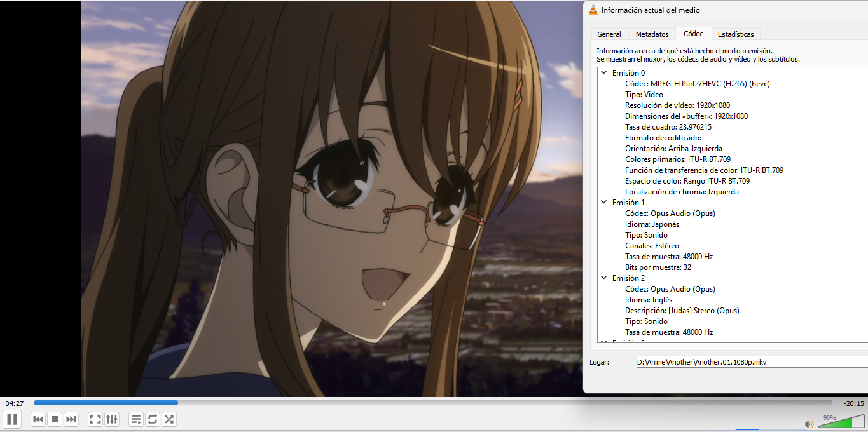
Task: Click the anime video playback area
Action: pyautogui.click(x=332, y=198)
